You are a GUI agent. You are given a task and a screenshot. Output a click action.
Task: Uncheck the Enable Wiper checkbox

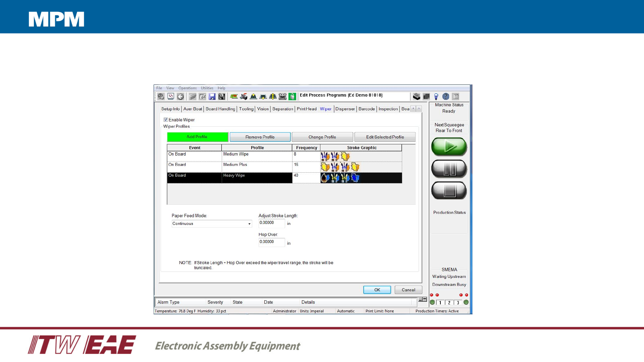coord(166,120)
